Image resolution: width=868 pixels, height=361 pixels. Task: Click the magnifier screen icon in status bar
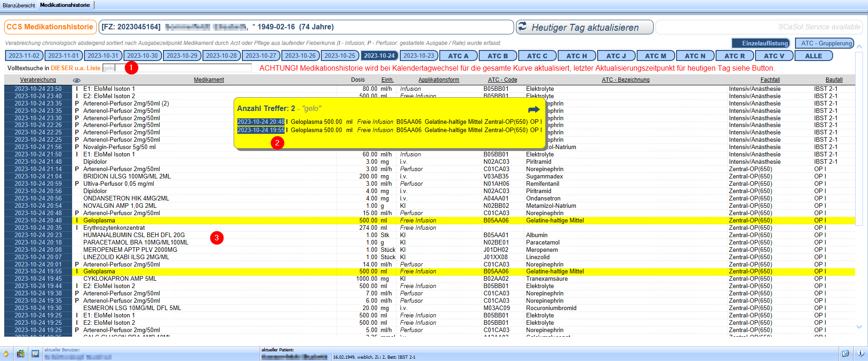point(35,354)
